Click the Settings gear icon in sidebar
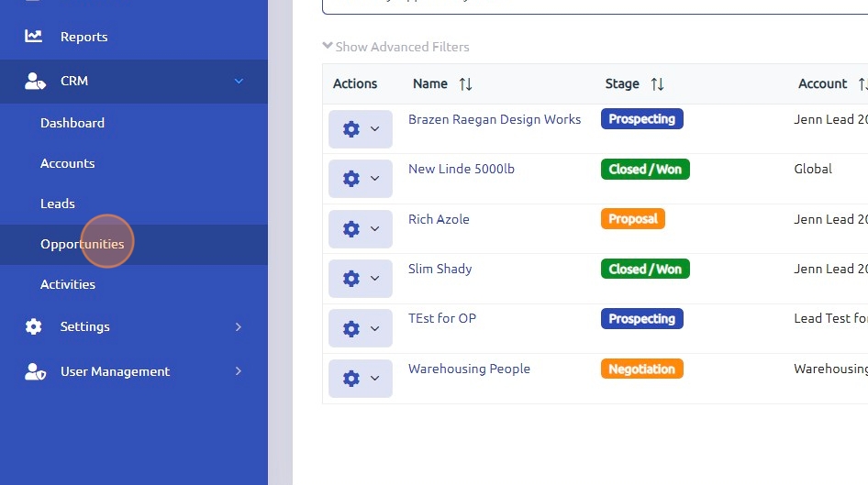Image resolution: width=868 pixels, height=485 pixels. (33, 326)
